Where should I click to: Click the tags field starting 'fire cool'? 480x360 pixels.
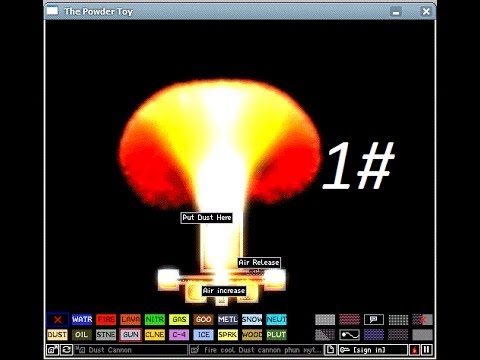coord(256,350)
